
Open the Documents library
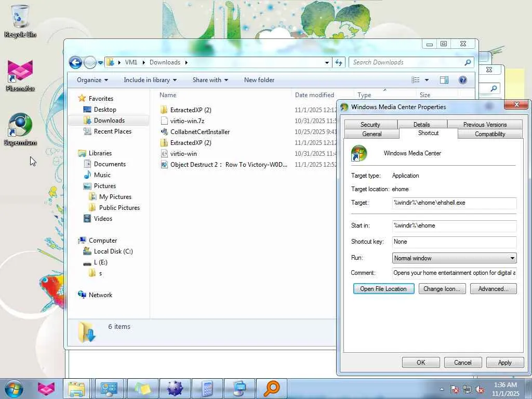point(110,164)
